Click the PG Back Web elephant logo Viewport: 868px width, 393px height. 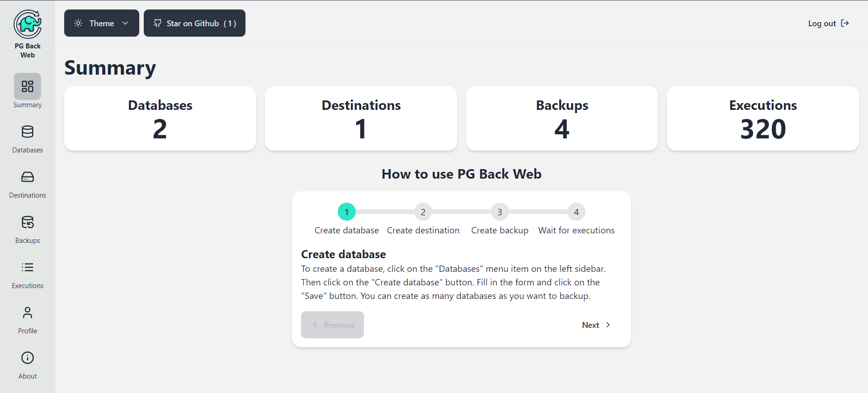click(x=28, y=24)
